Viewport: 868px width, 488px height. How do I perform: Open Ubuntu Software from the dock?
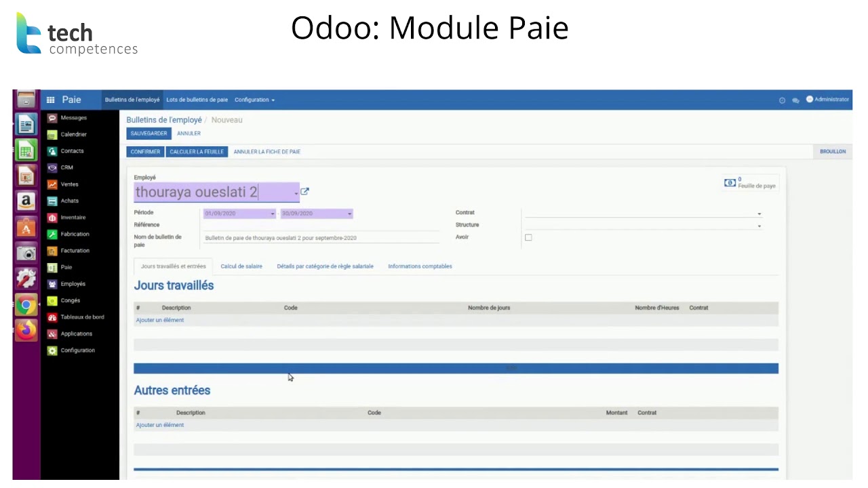coord(26,227)
